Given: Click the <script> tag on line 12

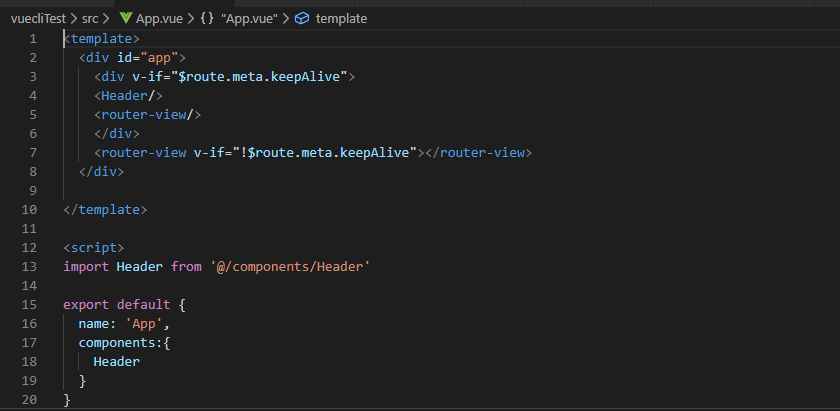Looking at the screenshot, I should click(x=94, y=248).
